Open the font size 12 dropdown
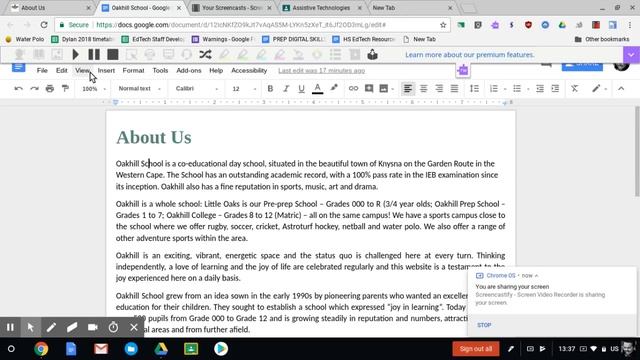The width and height of the screenshot is (640, 360). click(x=244, y=89)
